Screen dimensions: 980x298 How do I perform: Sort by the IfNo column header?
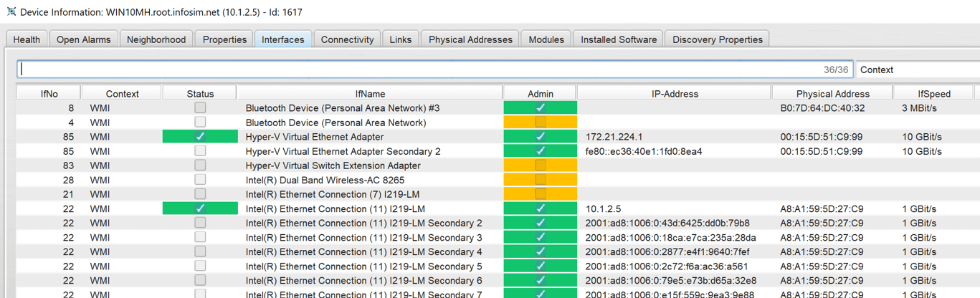[49, 93]
